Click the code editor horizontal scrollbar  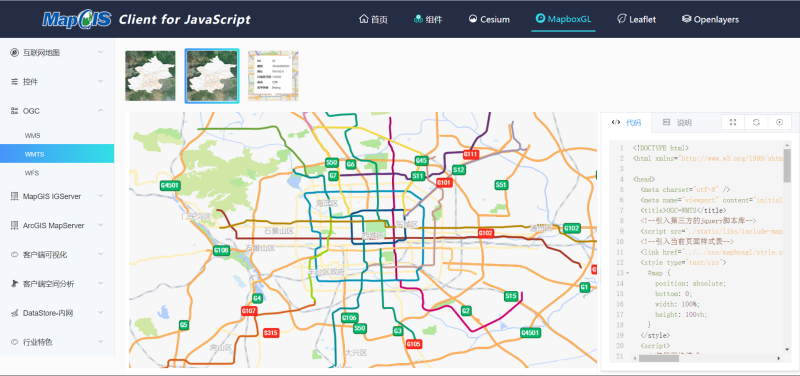(659, 359)
